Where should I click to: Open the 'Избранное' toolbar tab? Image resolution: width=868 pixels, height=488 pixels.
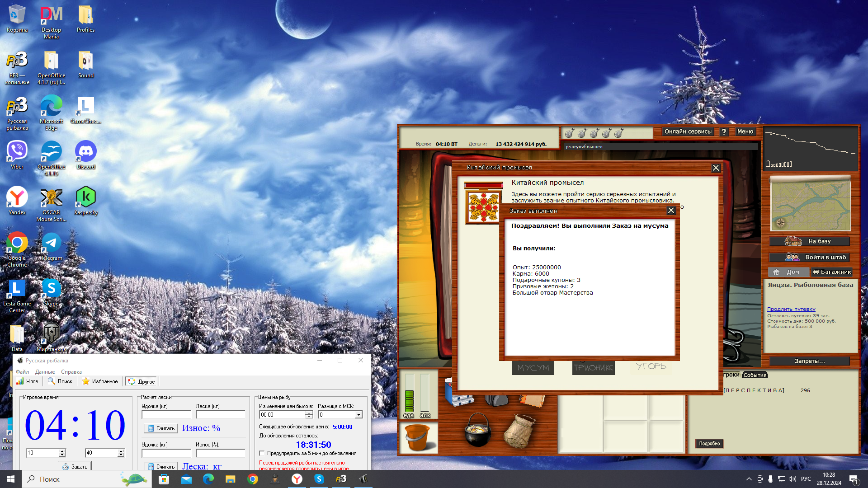pos(100,381)
